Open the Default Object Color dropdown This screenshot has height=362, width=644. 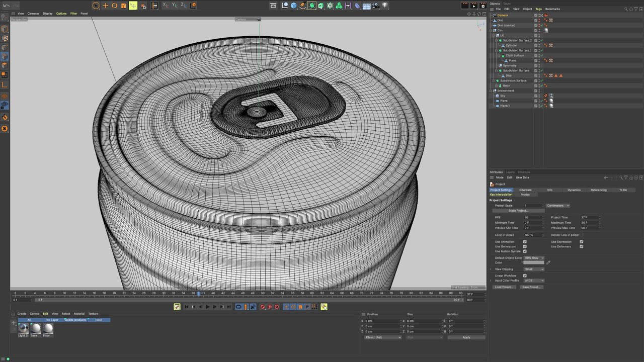coord(534,258)
